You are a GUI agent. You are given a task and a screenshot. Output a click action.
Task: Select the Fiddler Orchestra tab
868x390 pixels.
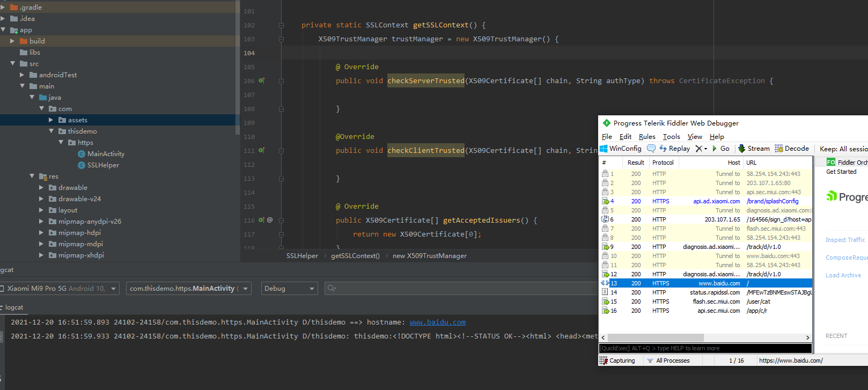point(847,162)
